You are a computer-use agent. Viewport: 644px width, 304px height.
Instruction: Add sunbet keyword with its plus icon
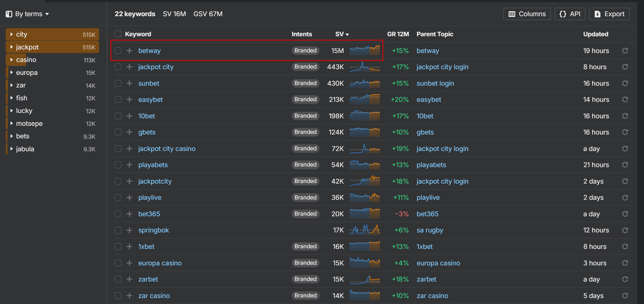click(129, 83)
